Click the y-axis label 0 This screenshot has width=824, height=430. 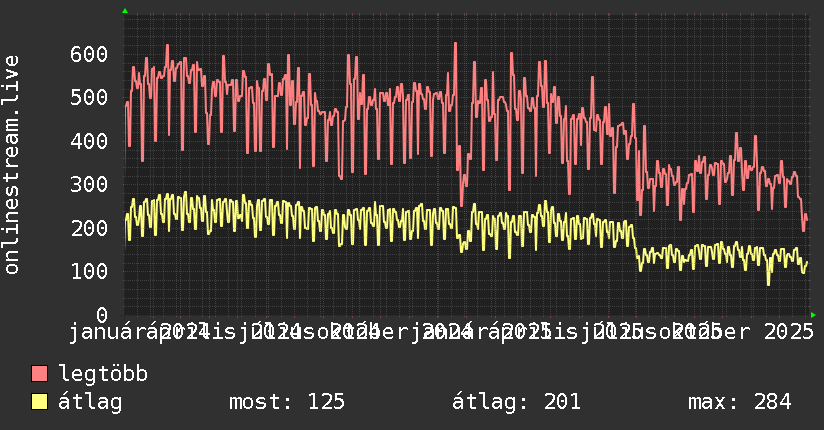pos(102,315)
